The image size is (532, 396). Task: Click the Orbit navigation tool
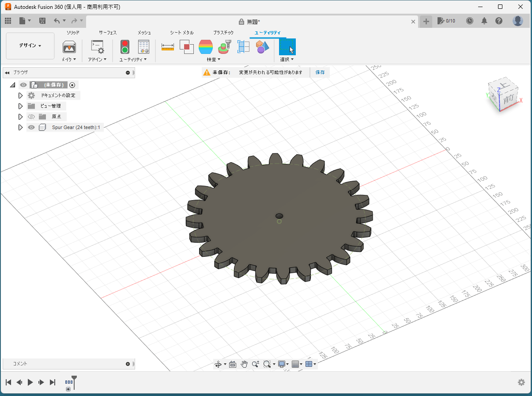[218, 364]
